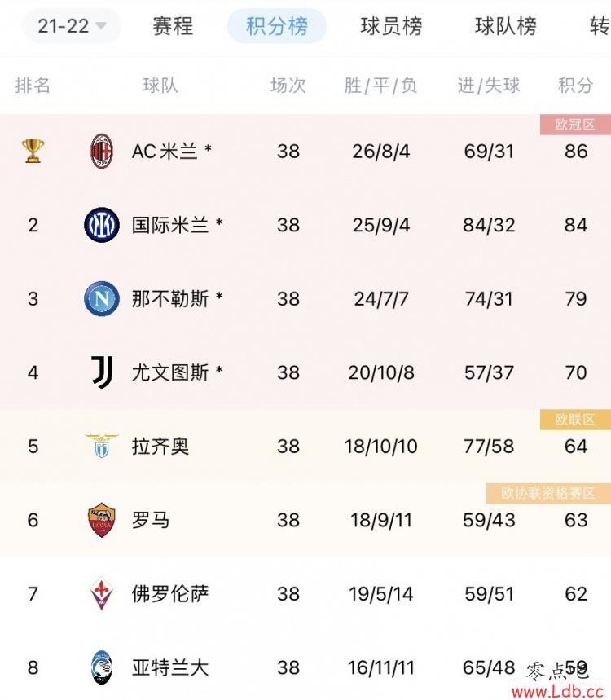
Task: Click the 积分 column header
Action: [576, 86]
